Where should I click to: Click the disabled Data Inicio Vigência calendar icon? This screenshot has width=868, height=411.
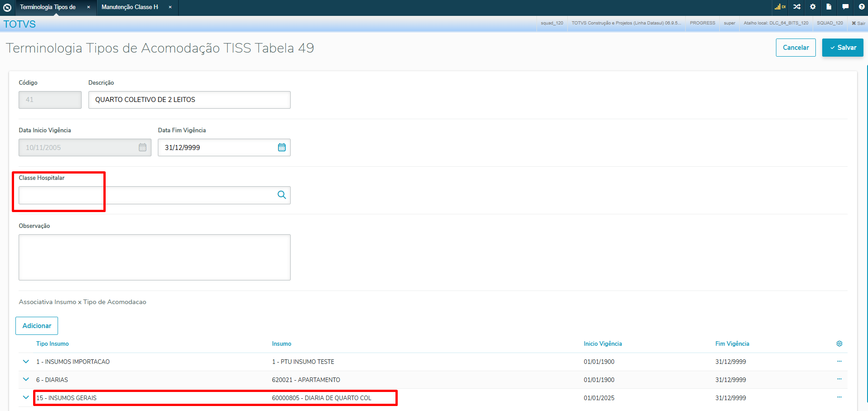tap(142, 147)
